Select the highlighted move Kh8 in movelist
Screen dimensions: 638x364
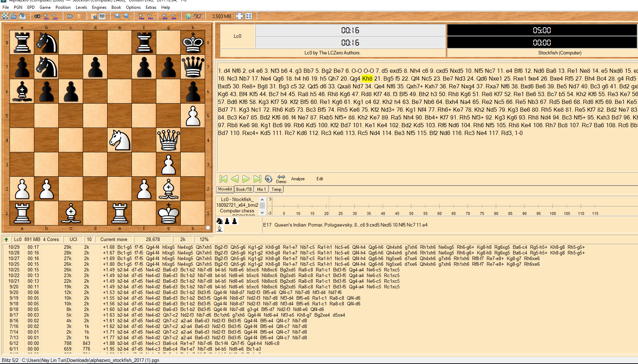(367, 78)
